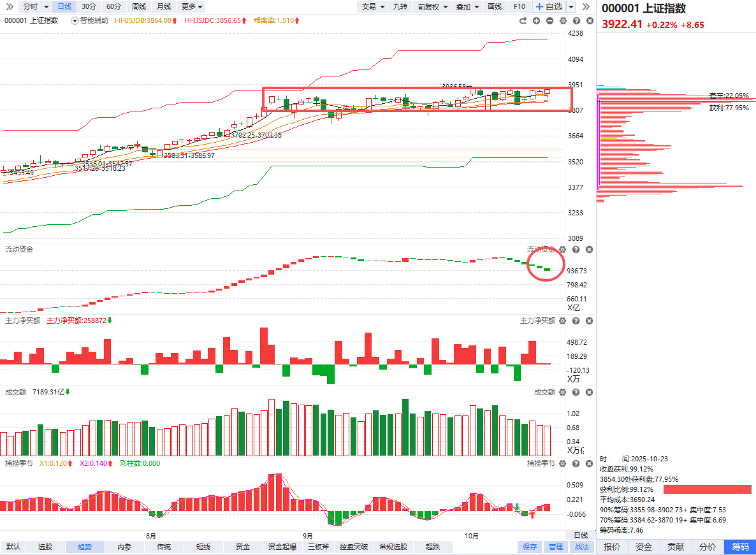Open settings gear of 成交额 panel
The width and height of the screenshot is (756, 555).
click(563, 392)
